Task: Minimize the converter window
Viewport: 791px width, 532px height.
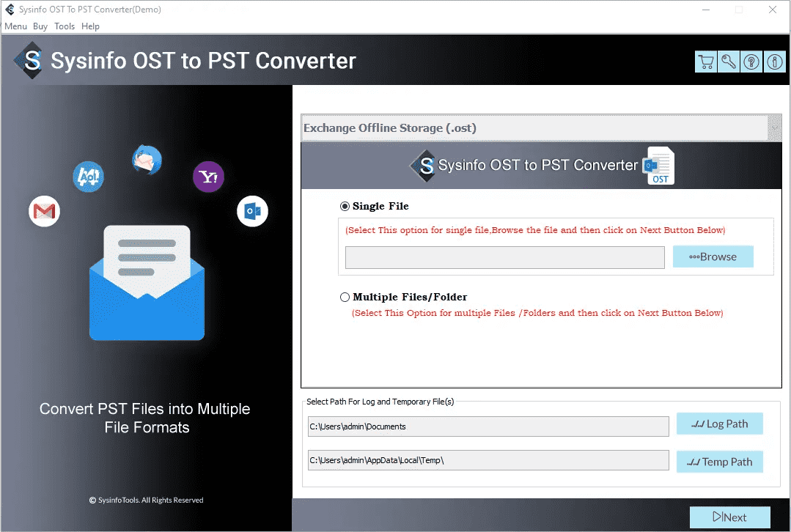Action: pos(706,10)
